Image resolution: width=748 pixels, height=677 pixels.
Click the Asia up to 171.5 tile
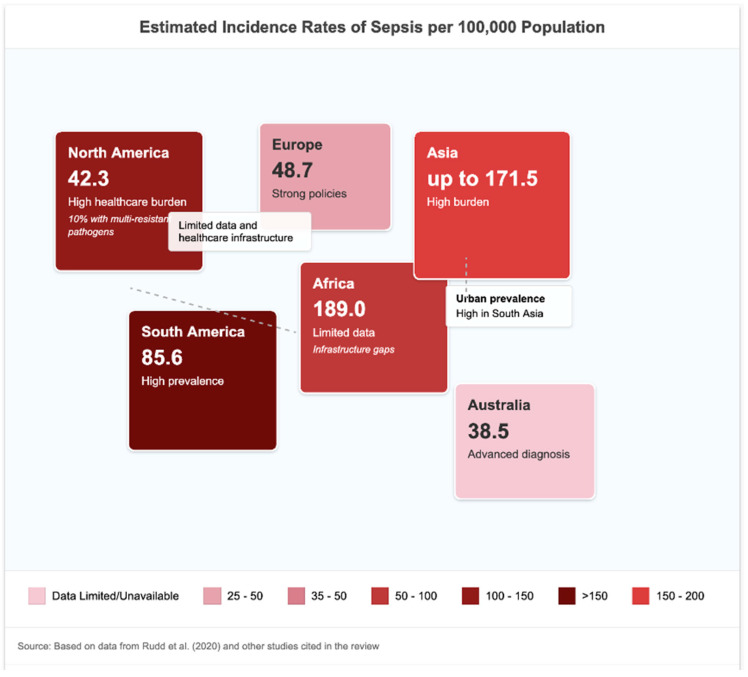[492, 205]
